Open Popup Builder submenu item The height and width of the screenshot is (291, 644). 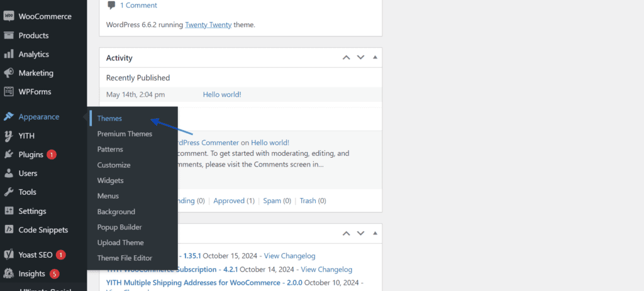[120, 227]
